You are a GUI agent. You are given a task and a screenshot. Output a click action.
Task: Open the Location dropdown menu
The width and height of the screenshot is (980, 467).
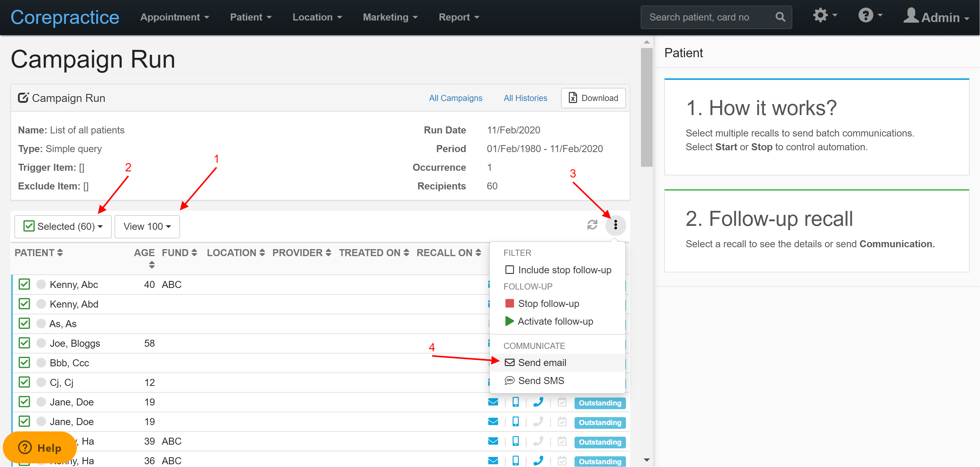click(x=317, y=17)
